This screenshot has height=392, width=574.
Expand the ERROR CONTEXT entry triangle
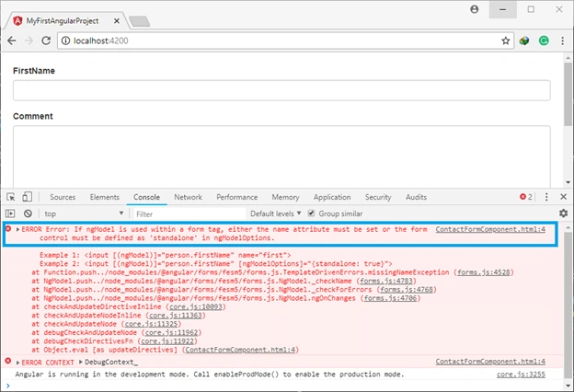coord(17,363)
